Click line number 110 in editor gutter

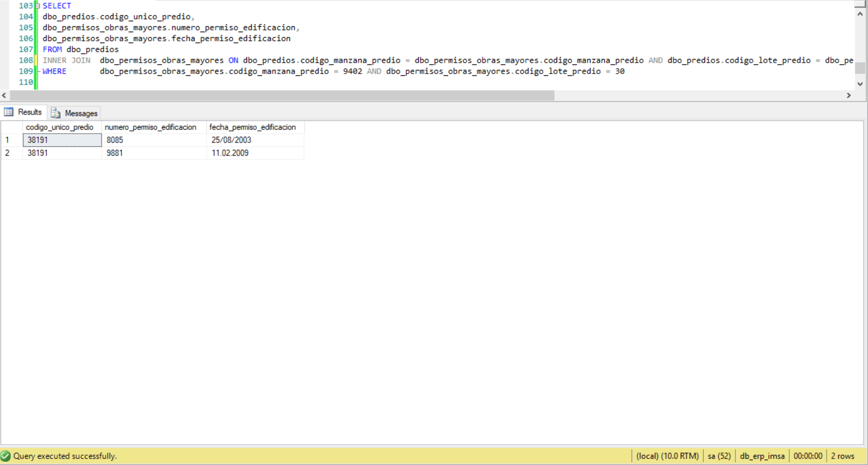[x=26, y=82]
